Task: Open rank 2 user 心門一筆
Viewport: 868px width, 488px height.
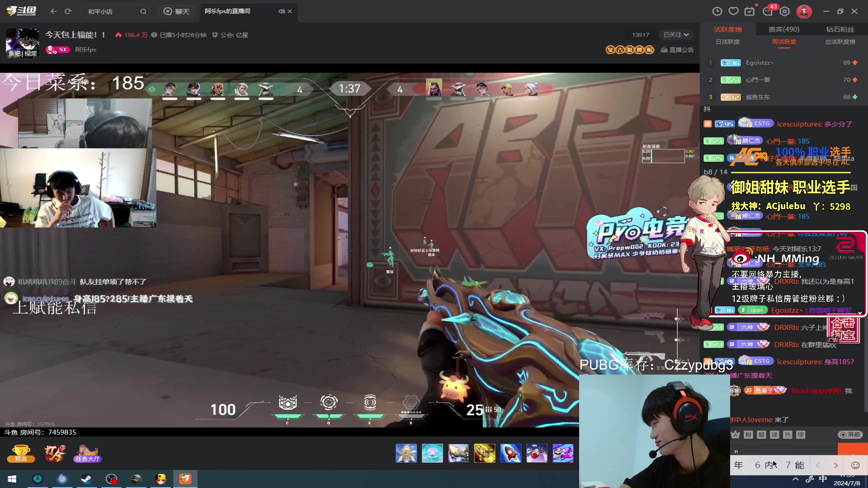Action: pos(758,80)
